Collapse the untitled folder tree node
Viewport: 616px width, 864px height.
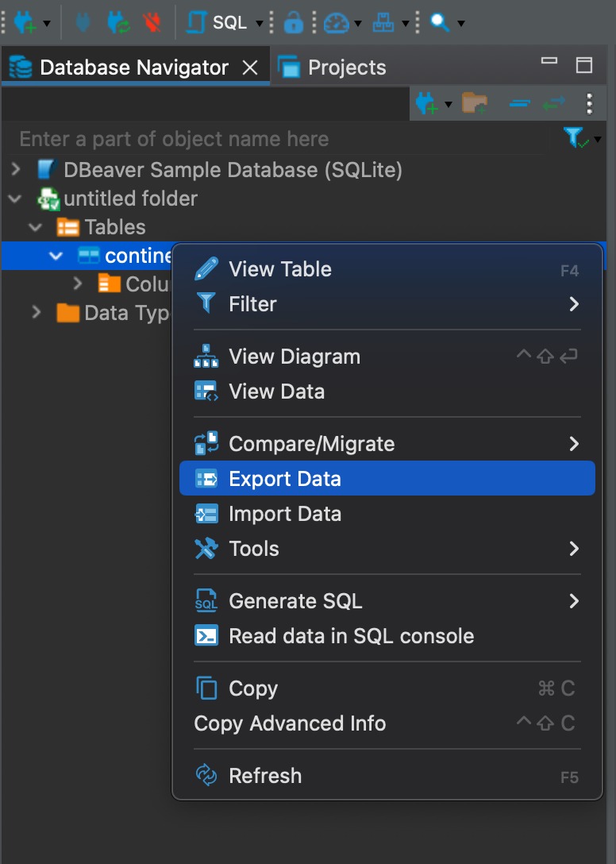14,199
